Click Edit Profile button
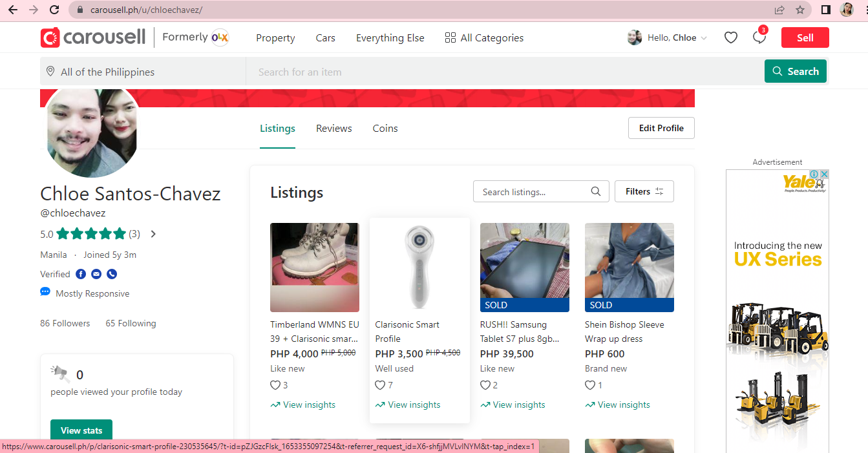 click(x=661, y=128)
